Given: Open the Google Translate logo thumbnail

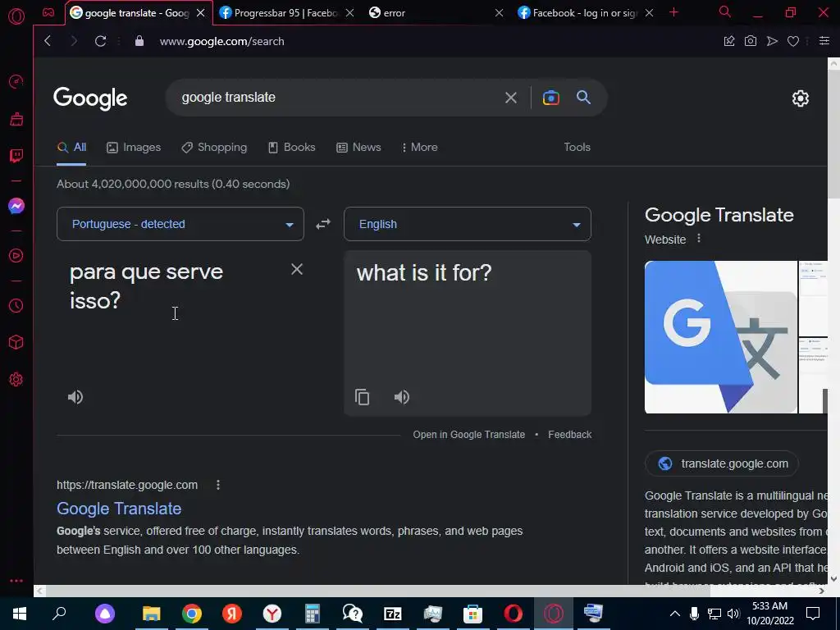Looking at the screenshot, I should point(720,337).
